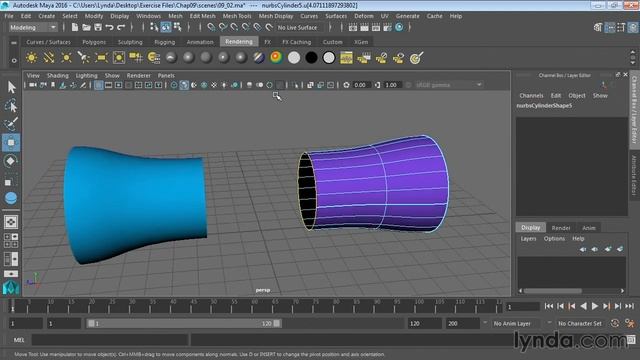Open the viewport Shading menu
The image size is (640, 360).
point(58,76)
